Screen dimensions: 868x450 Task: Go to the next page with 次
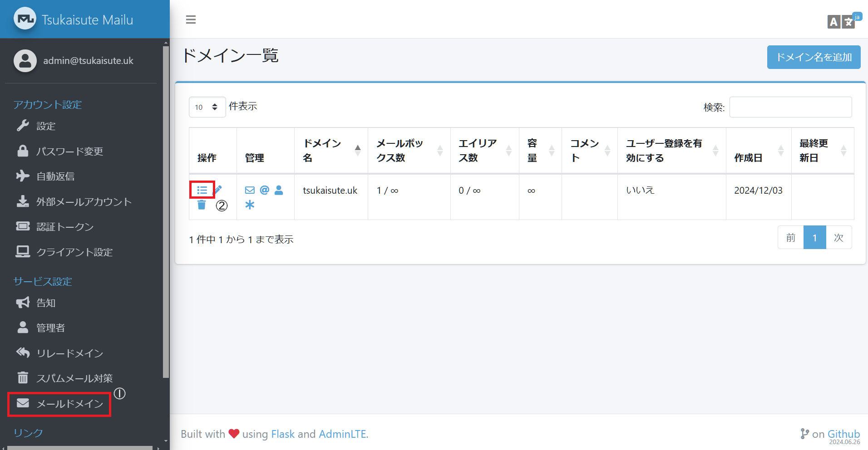coord(838,237)
